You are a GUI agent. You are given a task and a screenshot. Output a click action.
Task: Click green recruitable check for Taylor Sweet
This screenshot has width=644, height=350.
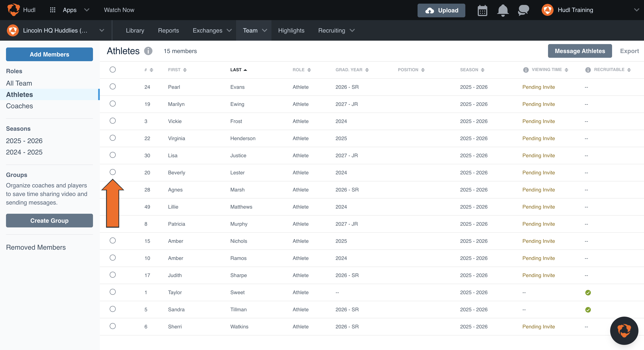pos(588,293)
